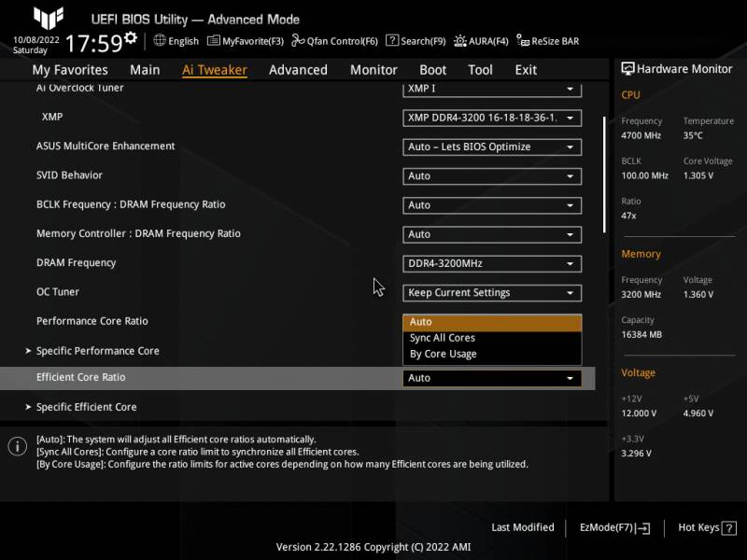This screenshot has width=747, height=560.
Task: Click the 17:59 clock display
Action: 94,43
